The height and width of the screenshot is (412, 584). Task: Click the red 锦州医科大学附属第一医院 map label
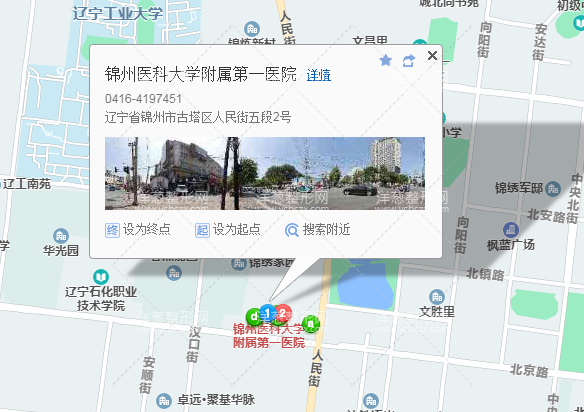tap(269, 336)
